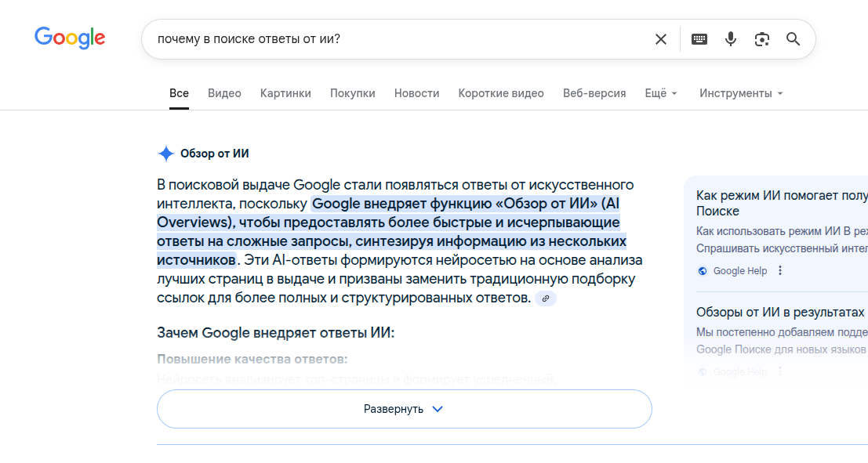Switch to the «Картинки» tab
Image resolution: width=868 pixels, height=463 pixels.
[285, 93]
